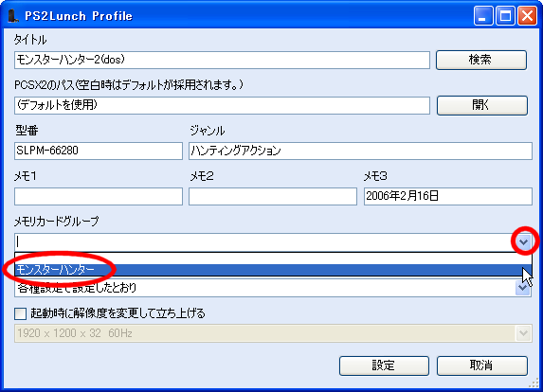Click the PCSX2 path input field

(x=222, y=105)
